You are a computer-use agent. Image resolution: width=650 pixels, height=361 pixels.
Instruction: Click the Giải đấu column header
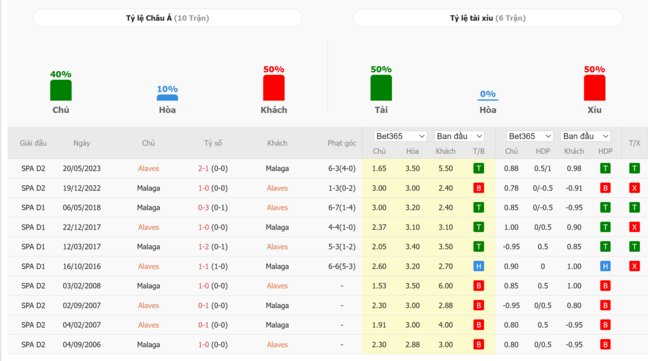(33, 143)
